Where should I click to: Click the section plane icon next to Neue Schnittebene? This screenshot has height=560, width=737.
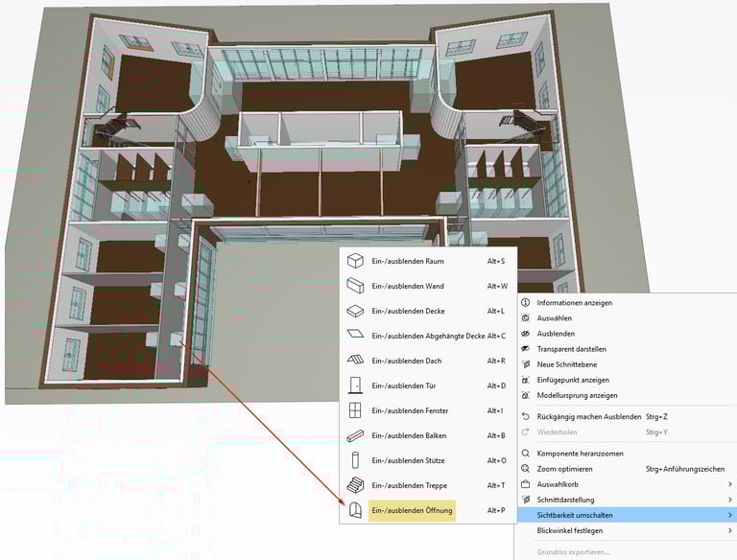pos(526,364)
